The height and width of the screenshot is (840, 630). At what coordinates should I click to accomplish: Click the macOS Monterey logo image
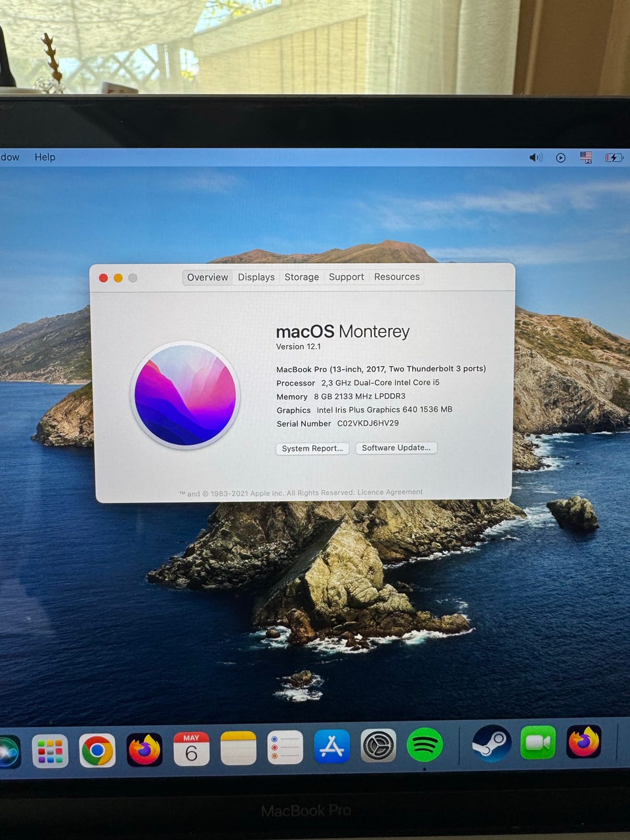[185, 396]
